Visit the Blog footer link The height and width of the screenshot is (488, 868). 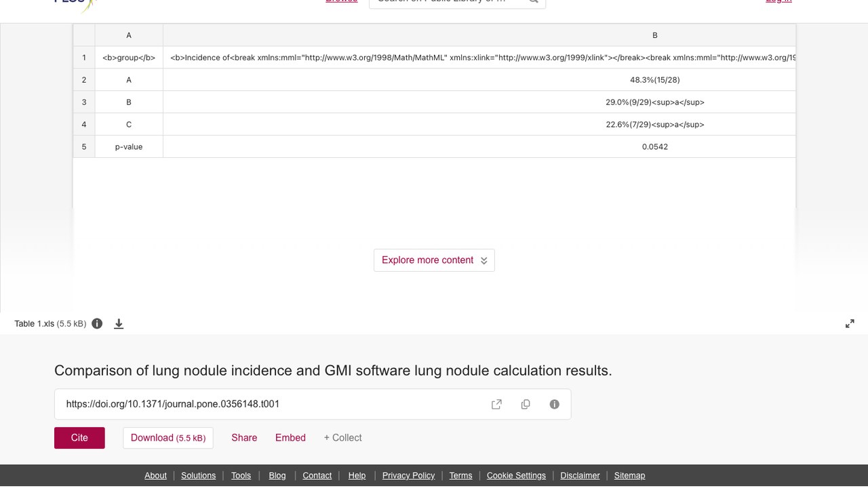tap(277, 476)
